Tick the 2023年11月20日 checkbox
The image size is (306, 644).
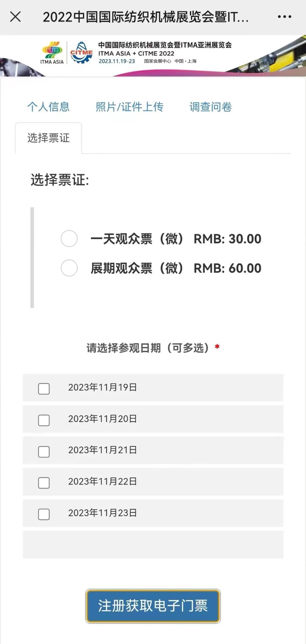[x=44, y=420]
